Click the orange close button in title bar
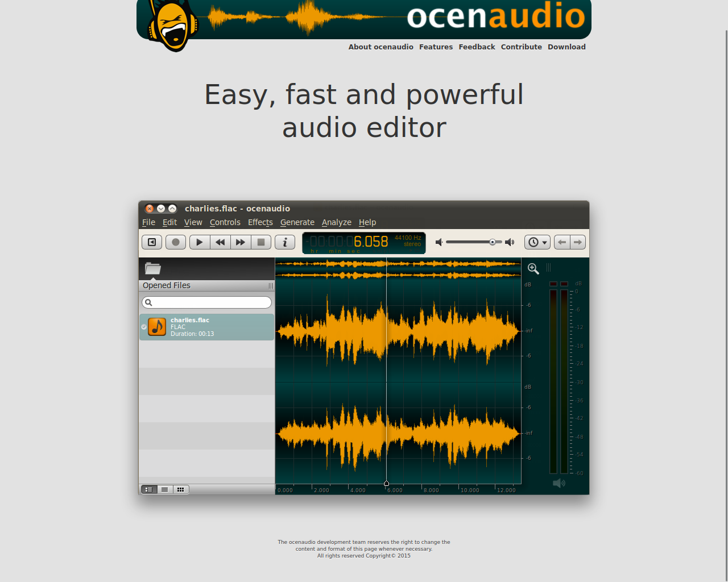 [x=150, y=209]
